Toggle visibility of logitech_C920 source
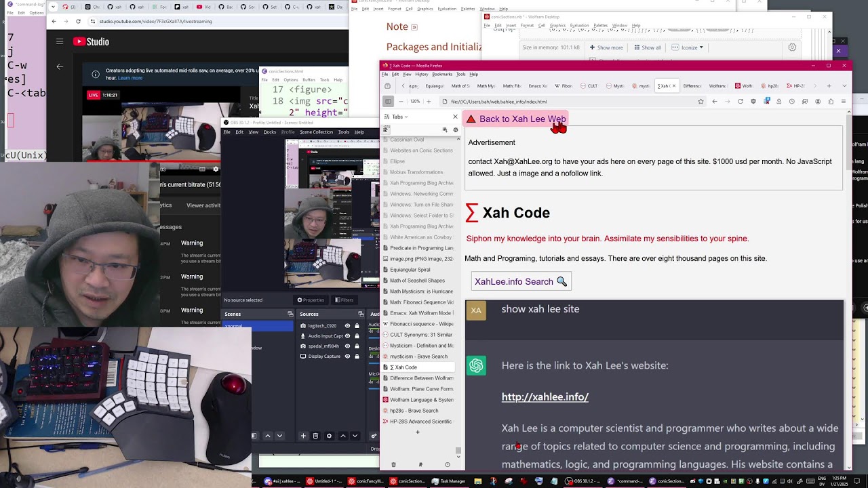This screenshot has height=488, width=868. 347,326
